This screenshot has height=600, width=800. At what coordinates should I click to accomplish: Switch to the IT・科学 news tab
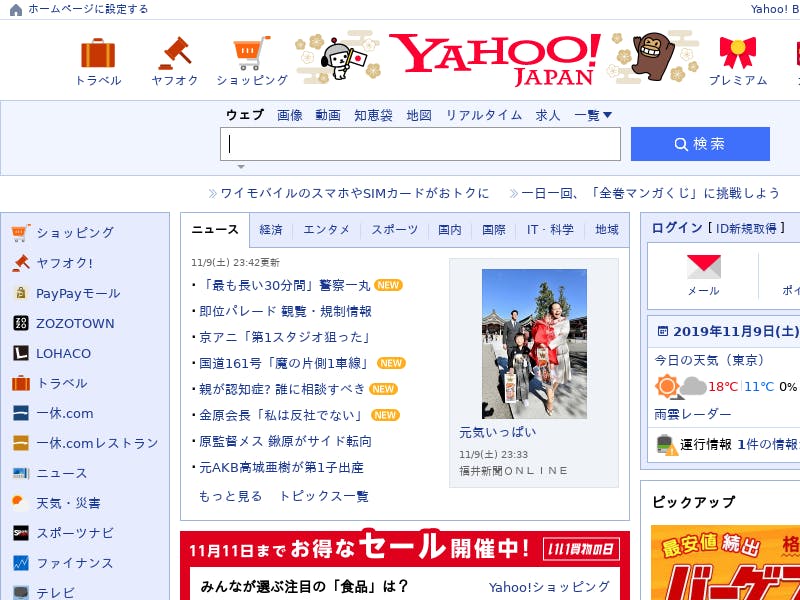tap(550, 230)
